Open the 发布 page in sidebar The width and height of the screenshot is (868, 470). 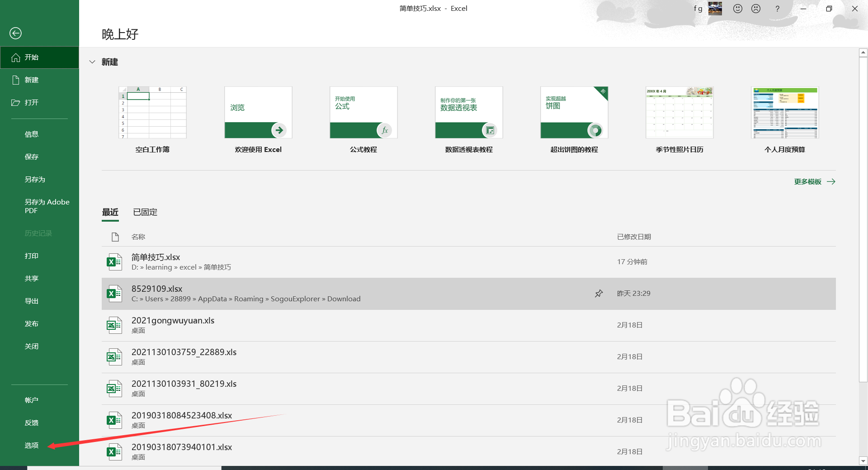point(39,324)
